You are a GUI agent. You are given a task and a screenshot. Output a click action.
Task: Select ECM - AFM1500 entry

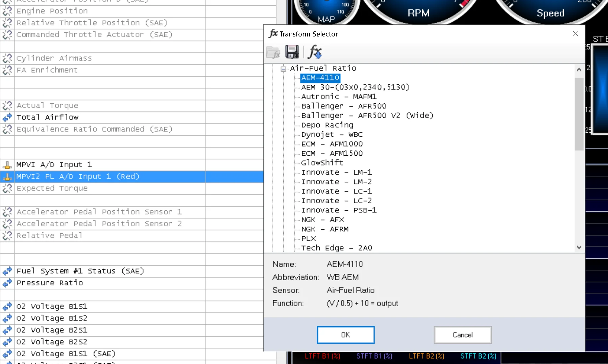click(332, 153)
